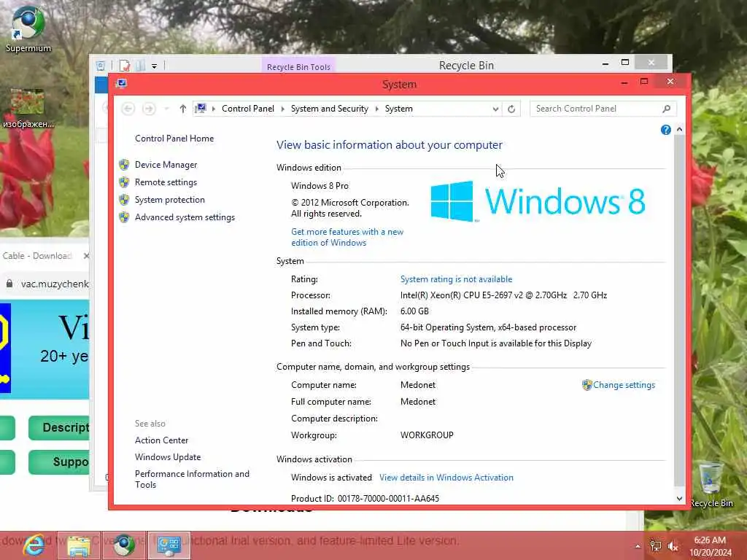The height and width of the screenshot is (560, 747).
Task: Click the muted volume tray icon
Action: [x=673, y=546]
